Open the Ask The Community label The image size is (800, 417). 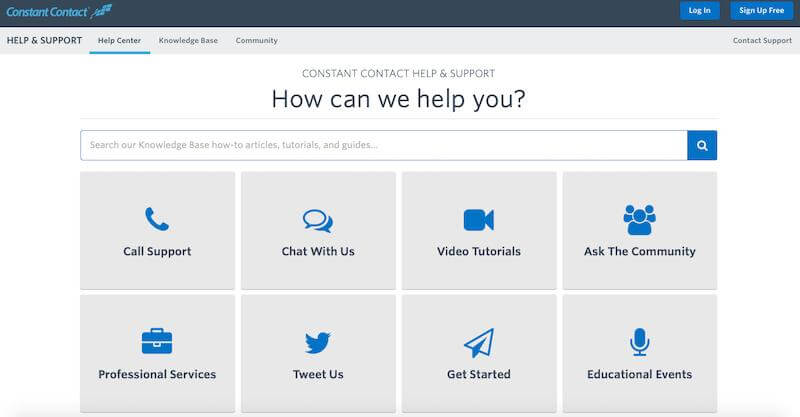(x=639, y=252)
